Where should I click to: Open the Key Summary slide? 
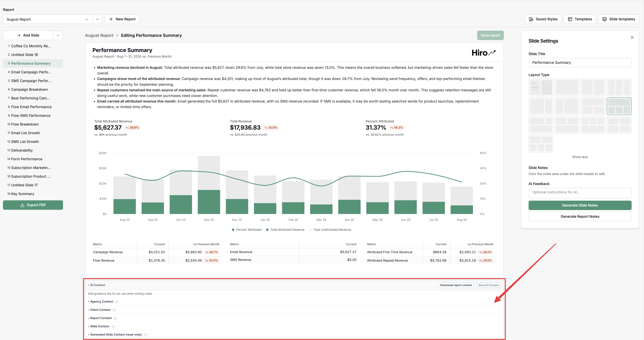tap(33, 194)
